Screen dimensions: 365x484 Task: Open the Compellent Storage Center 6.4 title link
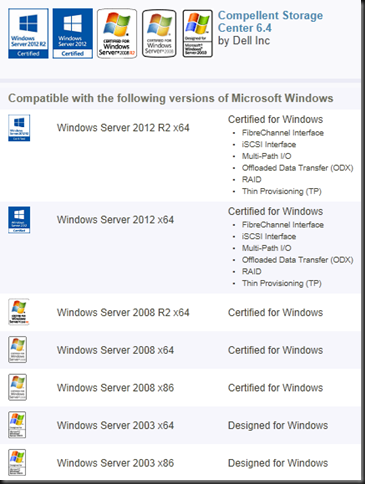point(270,22)
